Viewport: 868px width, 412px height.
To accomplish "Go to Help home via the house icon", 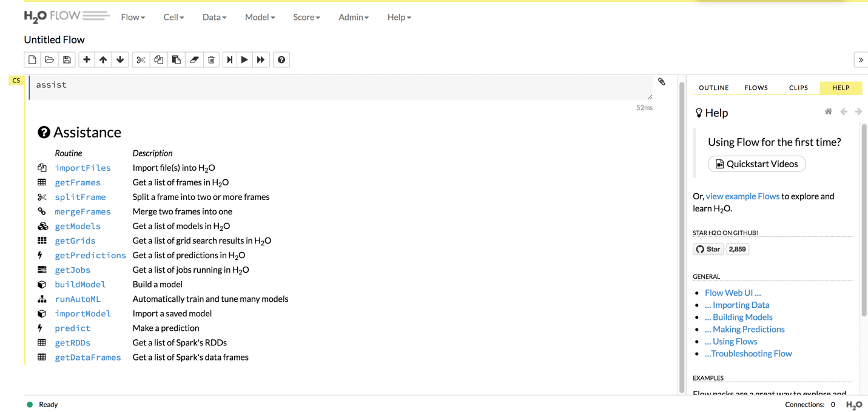I will point(828,111).
